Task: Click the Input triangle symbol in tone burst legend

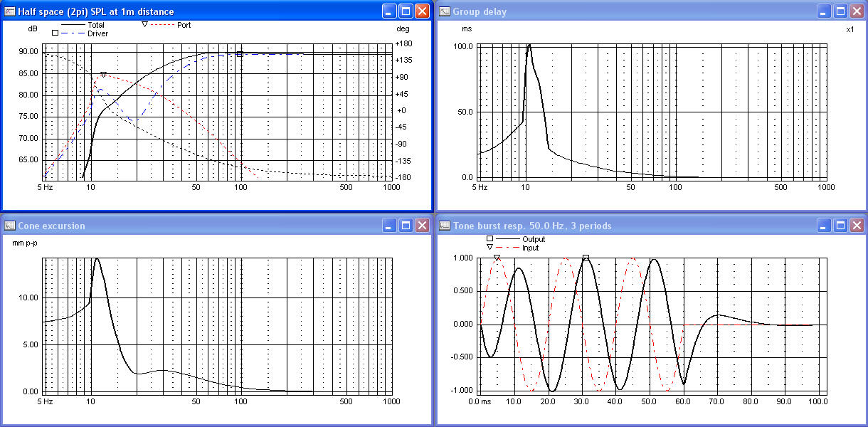Action: pos(489,248)
